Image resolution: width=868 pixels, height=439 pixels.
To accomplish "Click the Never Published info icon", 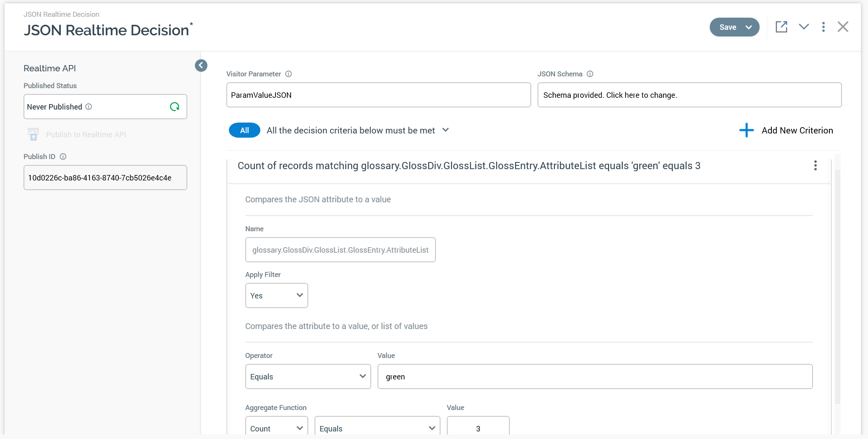I will click(x=89, y=107).
